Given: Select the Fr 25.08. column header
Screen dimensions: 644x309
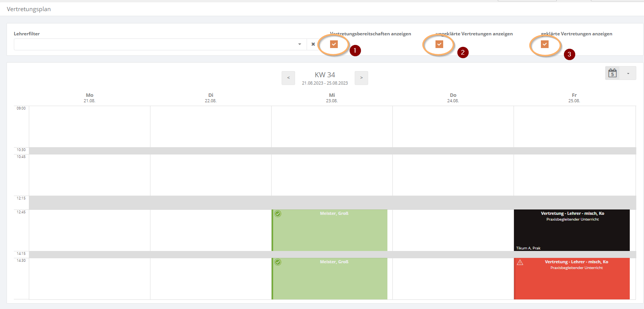Looking at the screenshot, I should [574, 98].
